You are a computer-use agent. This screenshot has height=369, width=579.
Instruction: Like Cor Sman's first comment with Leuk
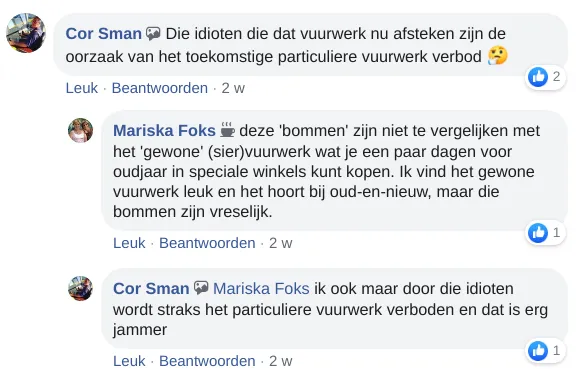[82, 88]
